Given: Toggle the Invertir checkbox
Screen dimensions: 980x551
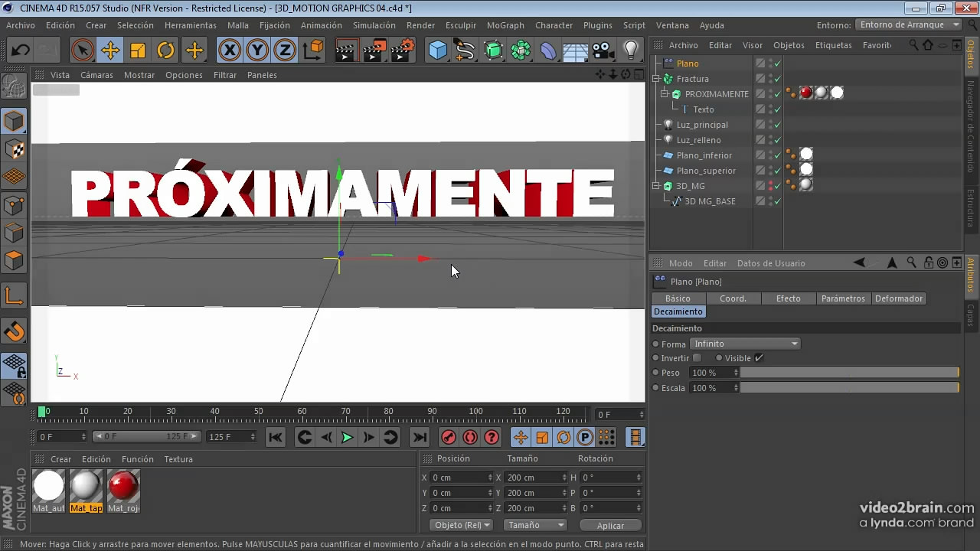Looking at the screenshot, I should [x=697, y=357].
